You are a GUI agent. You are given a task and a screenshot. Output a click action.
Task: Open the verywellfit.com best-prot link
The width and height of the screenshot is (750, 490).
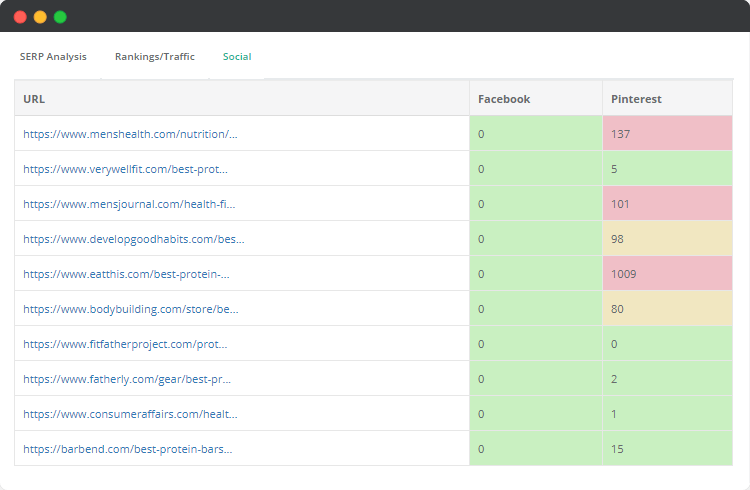click(x=125, y=169)
